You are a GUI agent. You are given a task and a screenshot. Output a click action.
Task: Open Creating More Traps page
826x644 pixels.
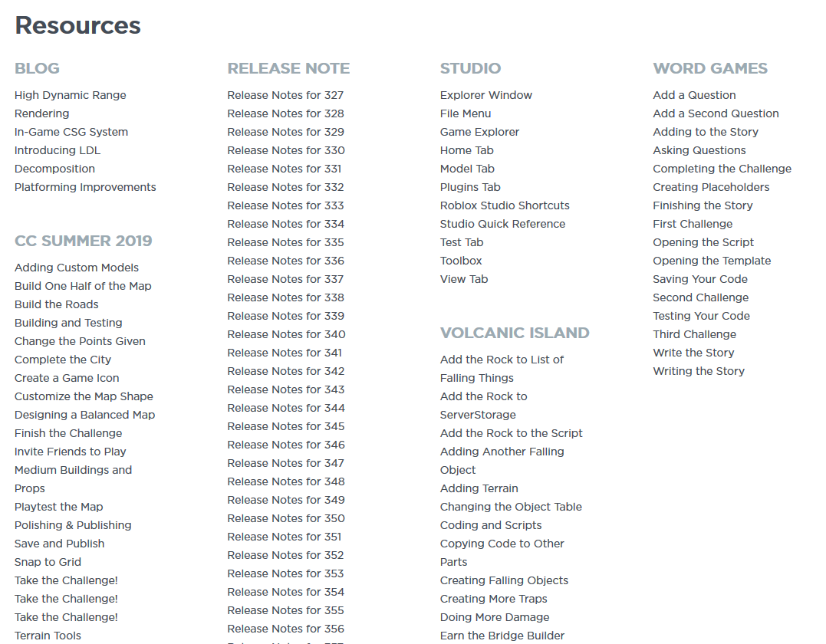(494, 599)
